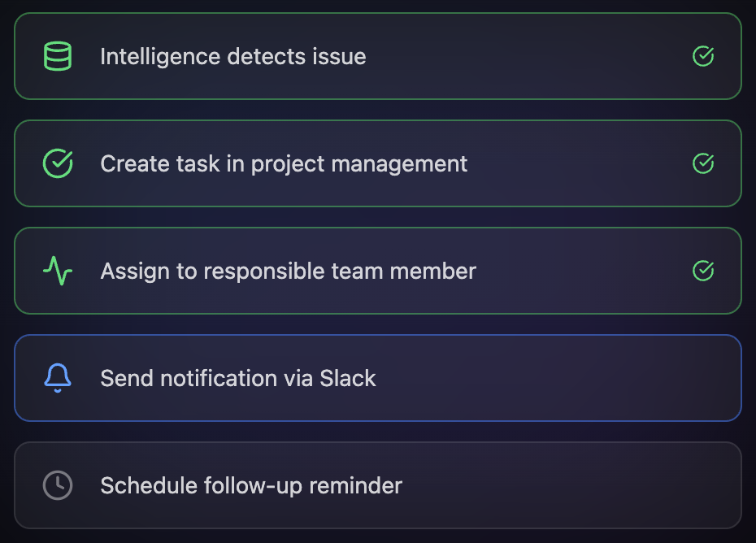This screenshot has width=756, height=543.
Task: Select the second green-bordered workflow step card
Action: coord(569,163)
